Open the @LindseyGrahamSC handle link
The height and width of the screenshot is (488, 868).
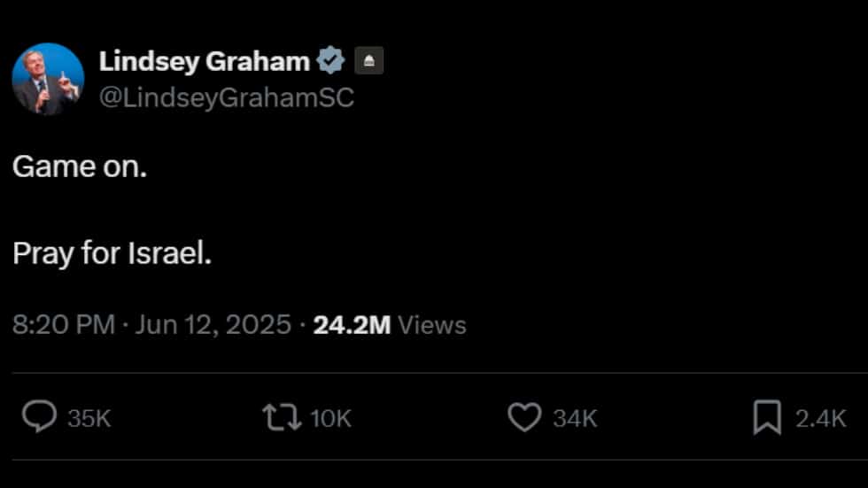click(x=226, y=98)
